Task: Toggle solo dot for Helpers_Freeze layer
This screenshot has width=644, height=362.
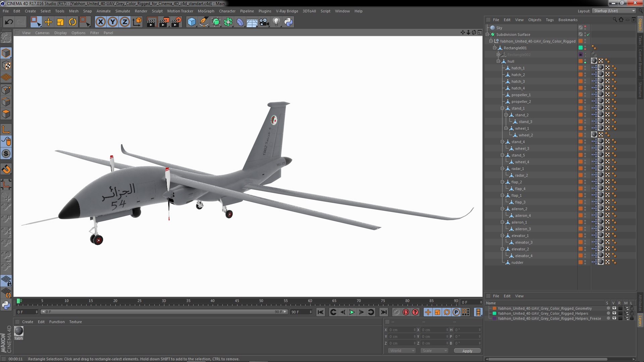Action: tap(608, 318)
